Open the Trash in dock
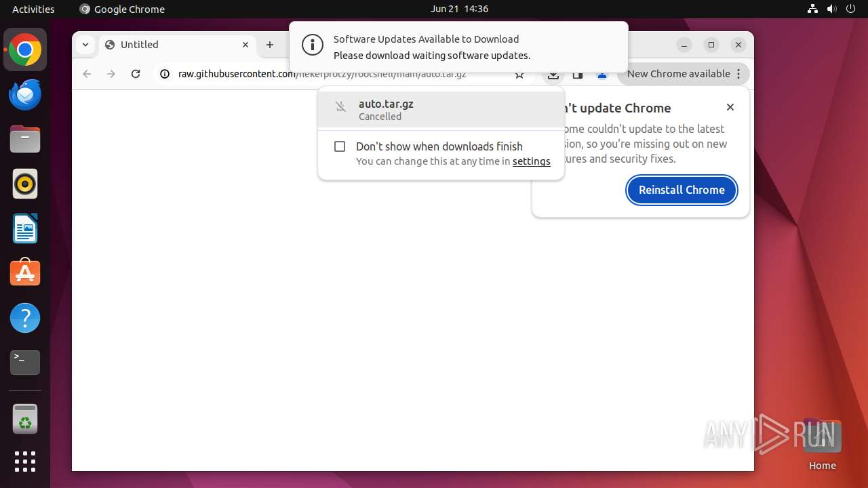Image resolution: width=868 pixels, height=488 pixels. [x=25, y=418]
